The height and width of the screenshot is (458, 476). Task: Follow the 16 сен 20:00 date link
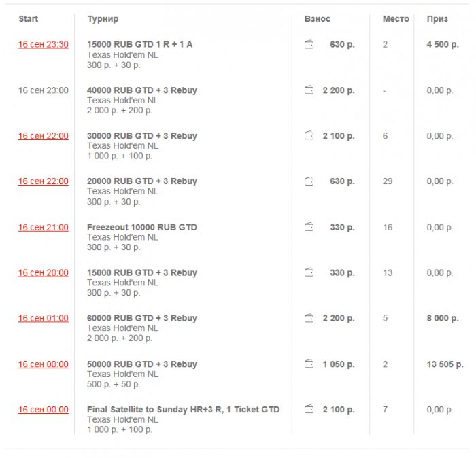coord(43,273)
